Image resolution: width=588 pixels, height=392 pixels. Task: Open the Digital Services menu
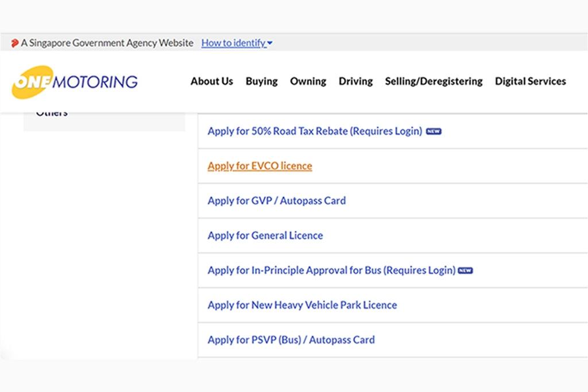click(x=530, y=81)
